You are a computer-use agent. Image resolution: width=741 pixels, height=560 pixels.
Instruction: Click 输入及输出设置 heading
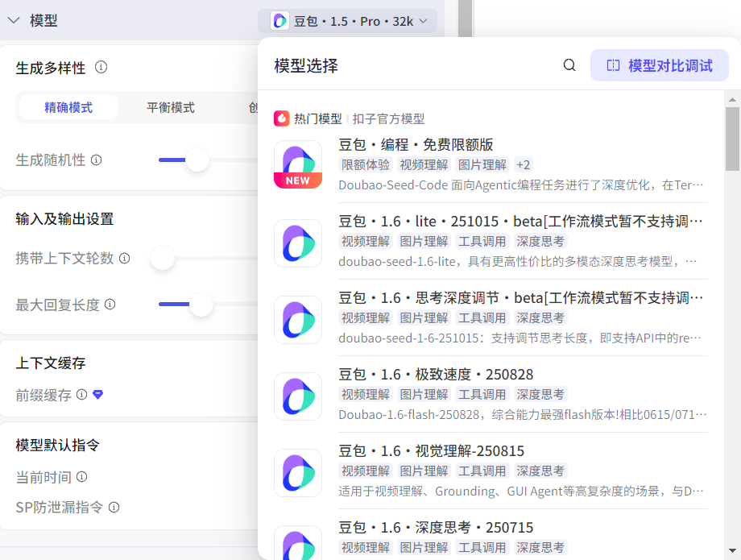point(64,219)
